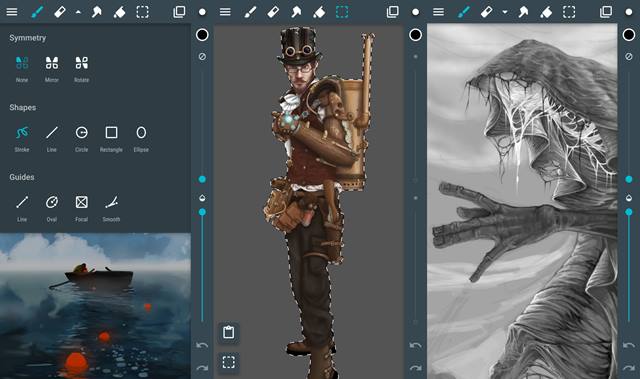Choose the Rectangle shape
640x379 pixels.
pyautogui.click(x=111, y=139)
